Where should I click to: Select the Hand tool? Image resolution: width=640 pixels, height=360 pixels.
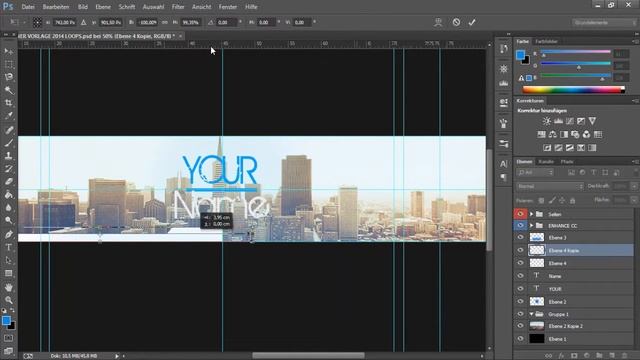pyautogui.click(x=9, y=287)
